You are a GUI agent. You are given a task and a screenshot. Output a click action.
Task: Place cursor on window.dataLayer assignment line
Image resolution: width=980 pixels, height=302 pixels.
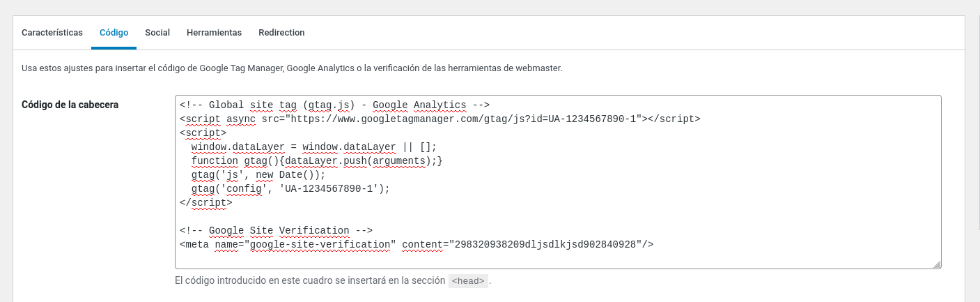pyautogui.click(x=313, y=147)
